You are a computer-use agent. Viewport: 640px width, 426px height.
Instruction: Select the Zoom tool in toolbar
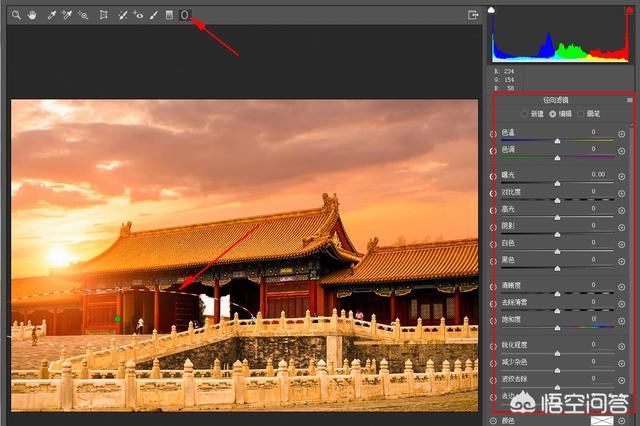coord(16,16)
